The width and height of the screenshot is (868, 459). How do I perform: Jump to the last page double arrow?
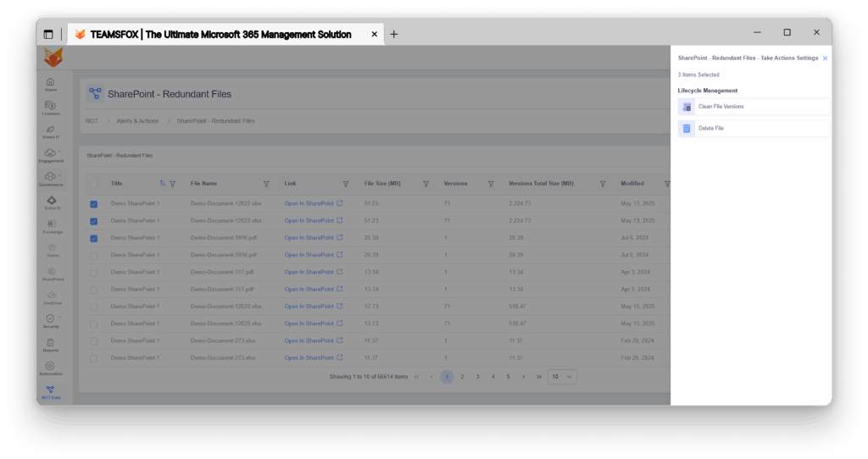pyautogui.click(x=538, y=377)
